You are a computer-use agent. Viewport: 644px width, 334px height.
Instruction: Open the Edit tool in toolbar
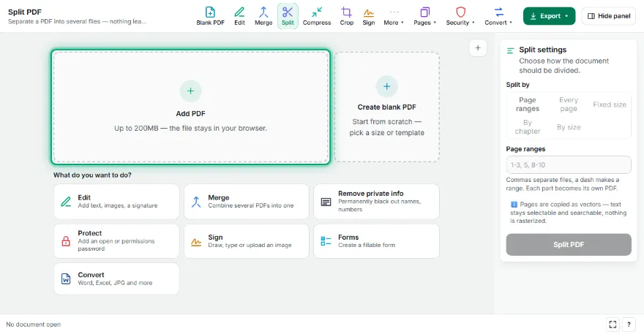pyautogui.click(x=239, y=16)
